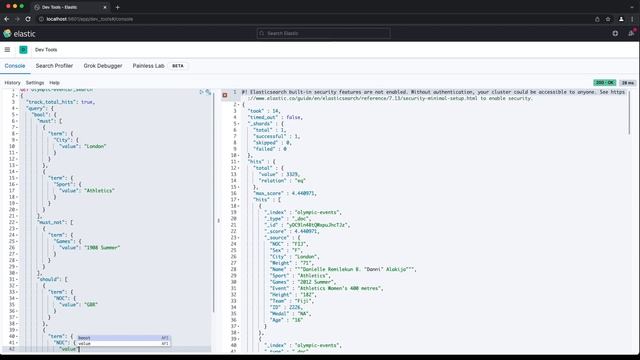Open the Grok Debugger tab
Image resolution: width=640 pixels, height=360 pixels.
pyautogui.click(x=103, y=66)
